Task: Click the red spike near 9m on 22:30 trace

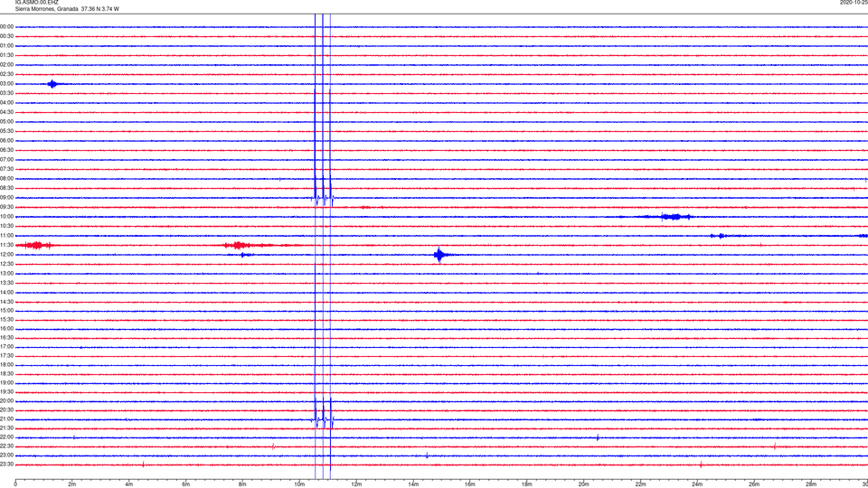Action: [x=273, y=446]
